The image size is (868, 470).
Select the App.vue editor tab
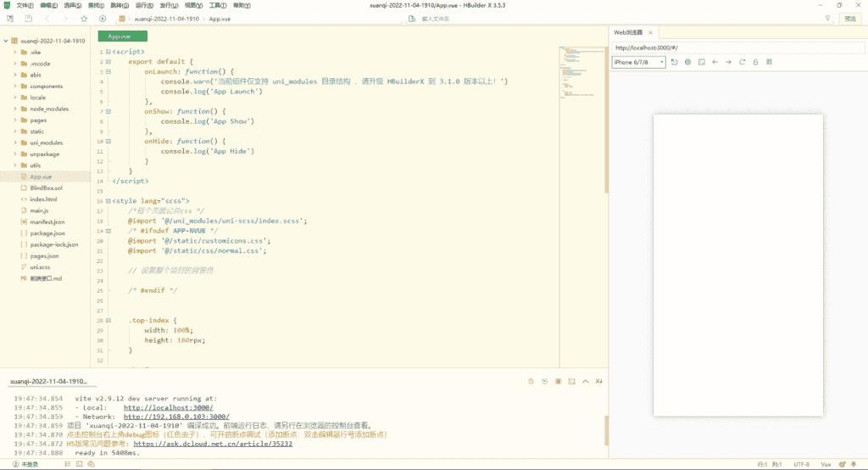(122, 36)
